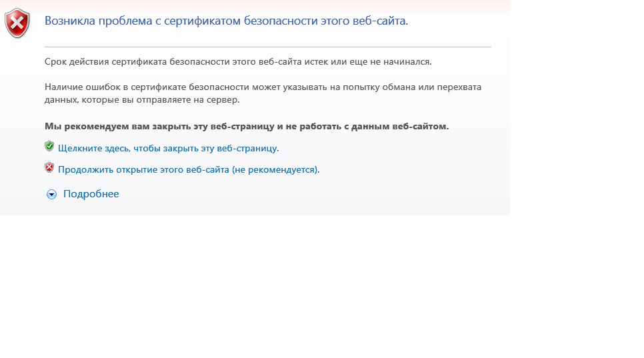The height and width of the screenshot is (358, 644).
Task: Click the blue round down-arrow icon
Action: 52,195
